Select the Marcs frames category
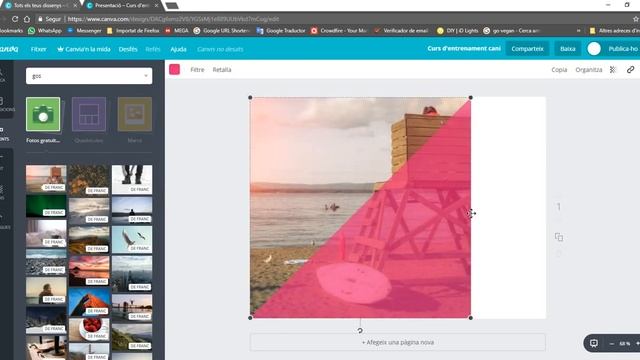640x360 pixels. tap(135, 114)
